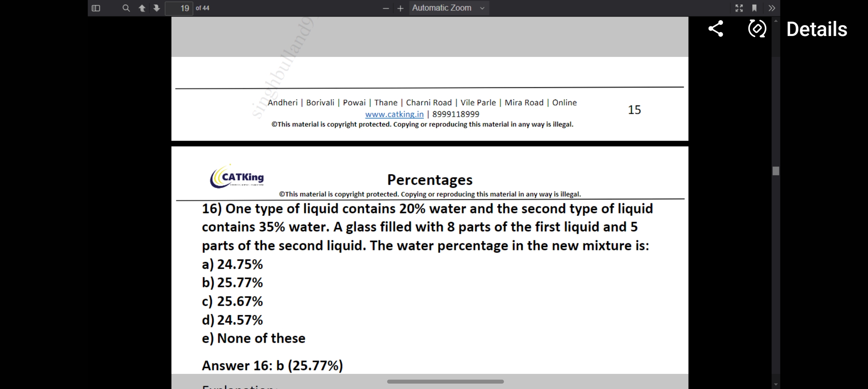
Task: Select option a) 24.75%
Action: [232, 264]
